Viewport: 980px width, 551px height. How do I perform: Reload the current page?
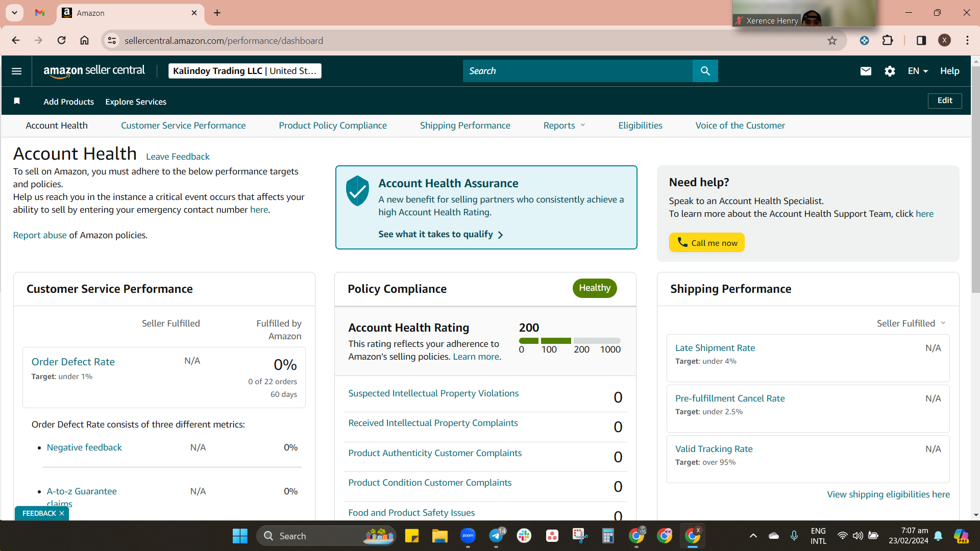(61, 40)
